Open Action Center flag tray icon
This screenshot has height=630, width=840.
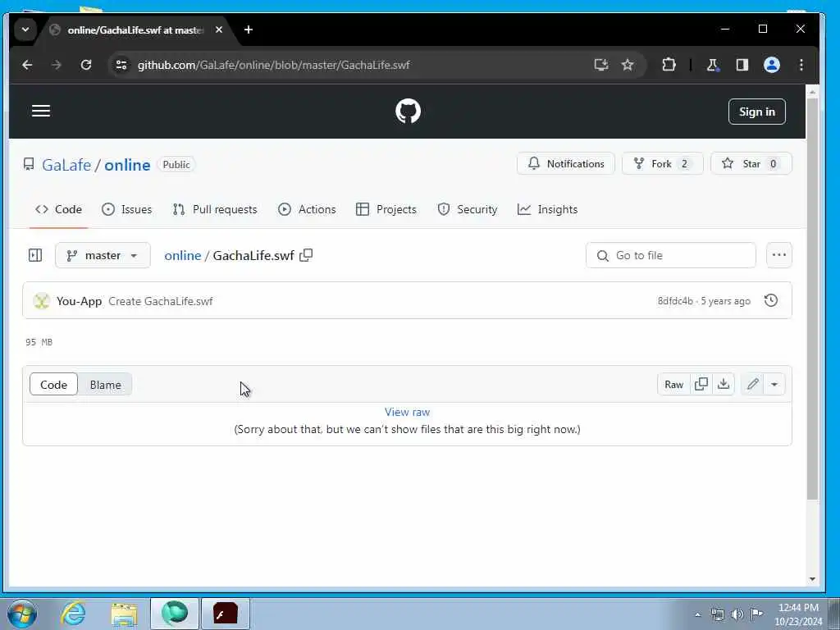[x=756, y=614]
